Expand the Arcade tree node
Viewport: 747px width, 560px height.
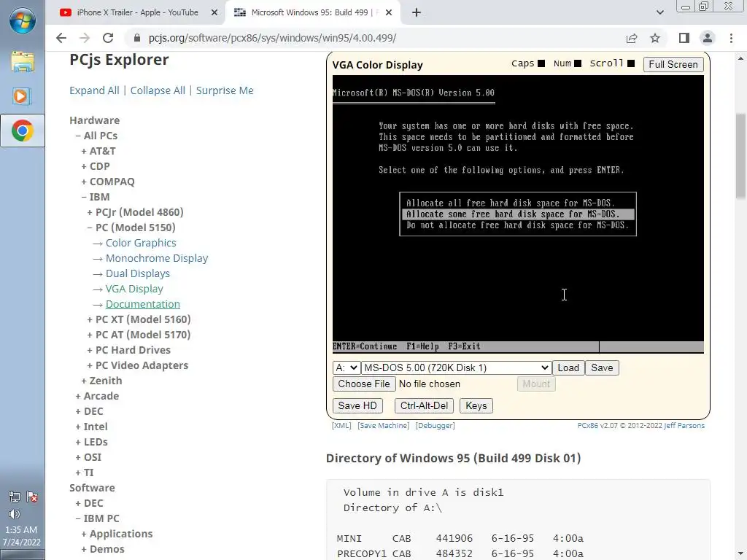coord(97,396)
